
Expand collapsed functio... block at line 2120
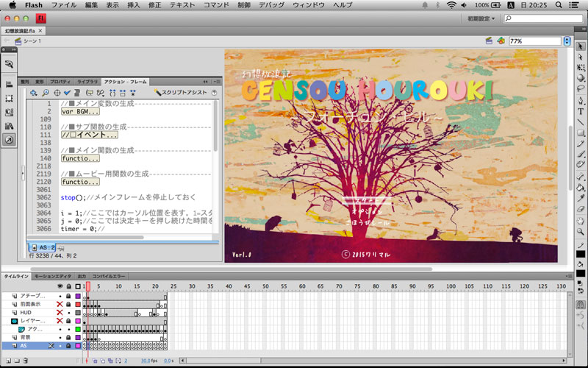80,182
